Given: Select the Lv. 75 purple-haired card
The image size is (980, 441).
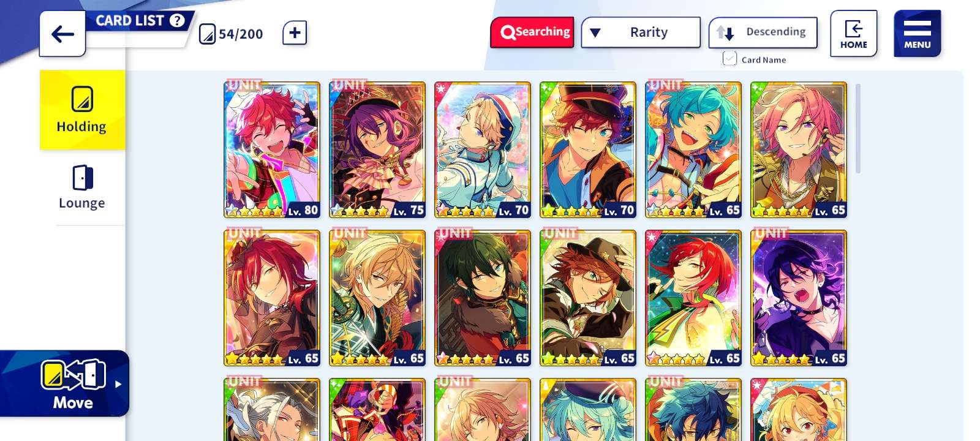Looking at the screenshot, I should 377,150.
